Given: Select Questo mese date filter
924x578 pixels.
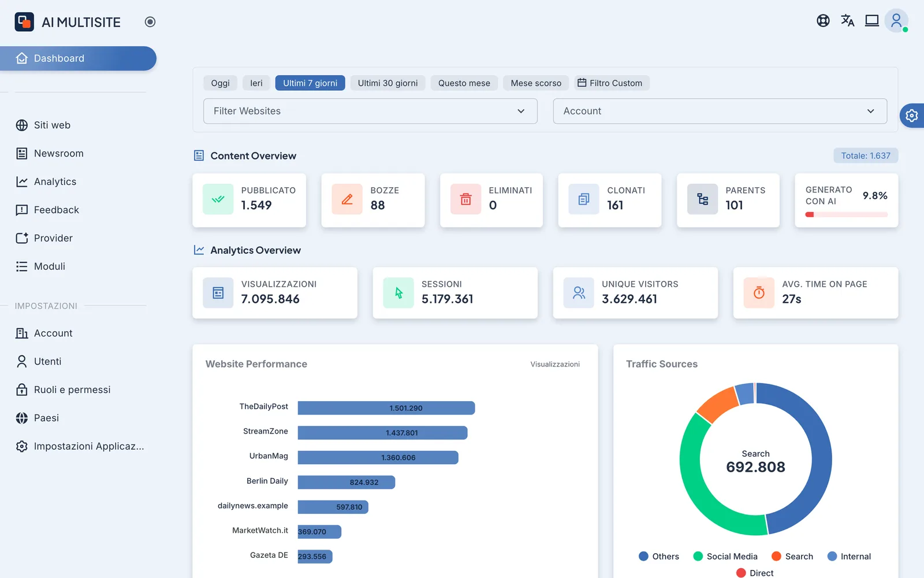Looking at the screenshot, I should 464,83.
